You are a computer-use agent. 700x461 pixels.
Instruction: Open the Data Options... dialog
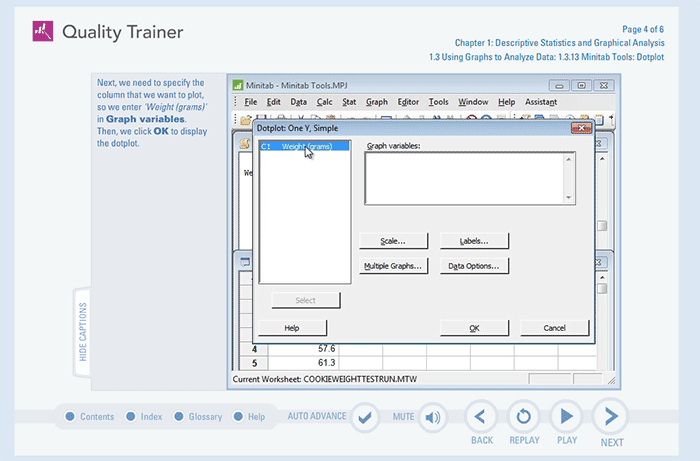click(475, 266)
